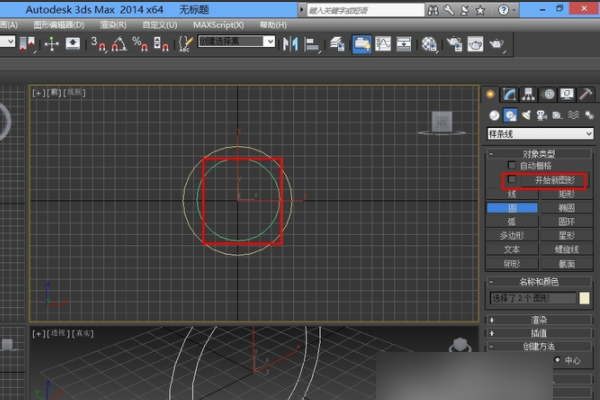
Task: Click the binoculars search icon
Action: pos(433,10)
